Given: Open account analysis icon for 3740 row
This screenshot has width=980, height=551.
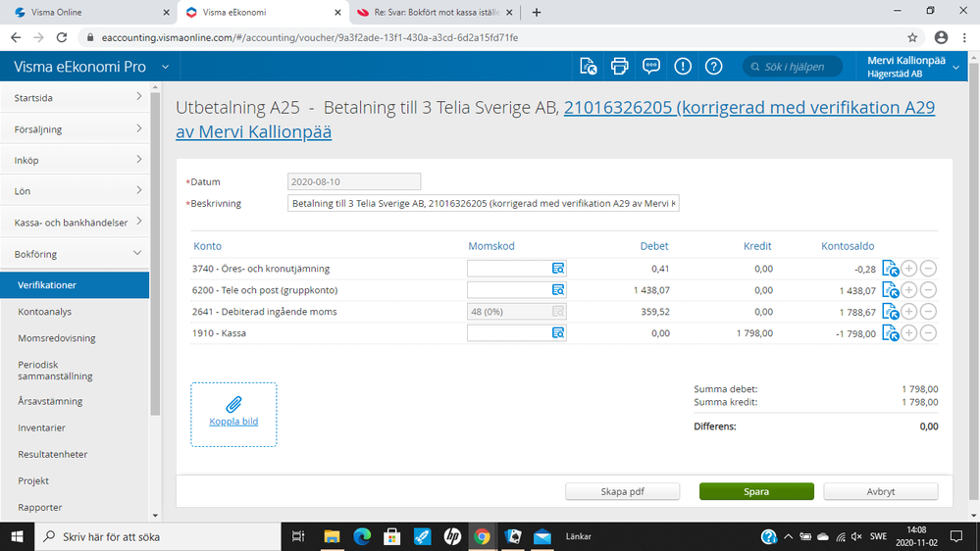Looking at the screenshot, I should [890, 269].
